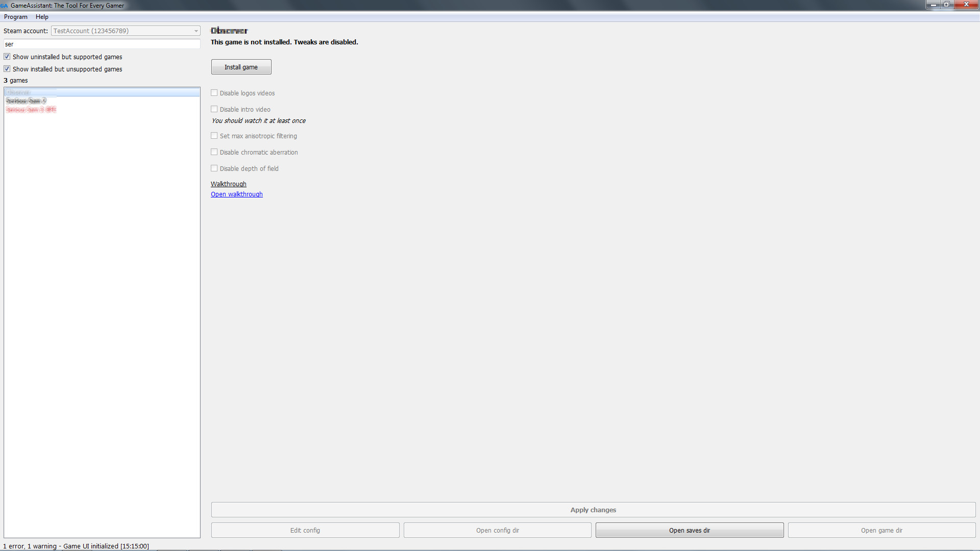Check the Disable depth of field tweak

(x=214, y=168)
